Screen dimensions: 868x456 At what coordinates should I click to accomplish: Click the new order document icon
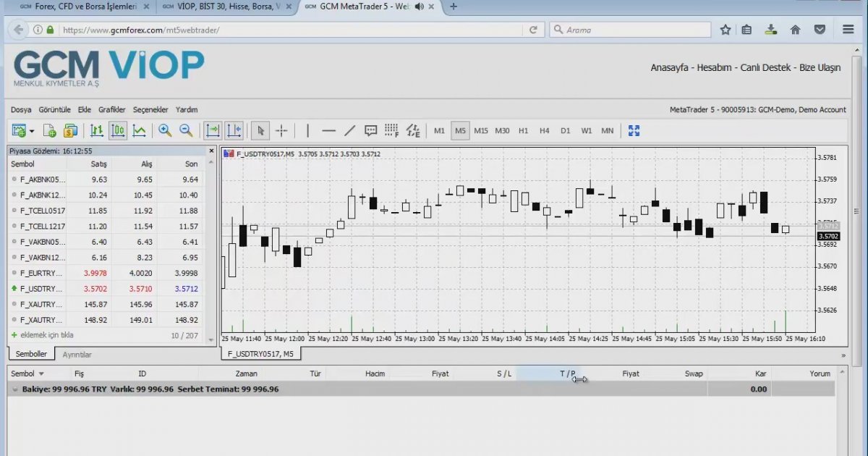(49, 131)
